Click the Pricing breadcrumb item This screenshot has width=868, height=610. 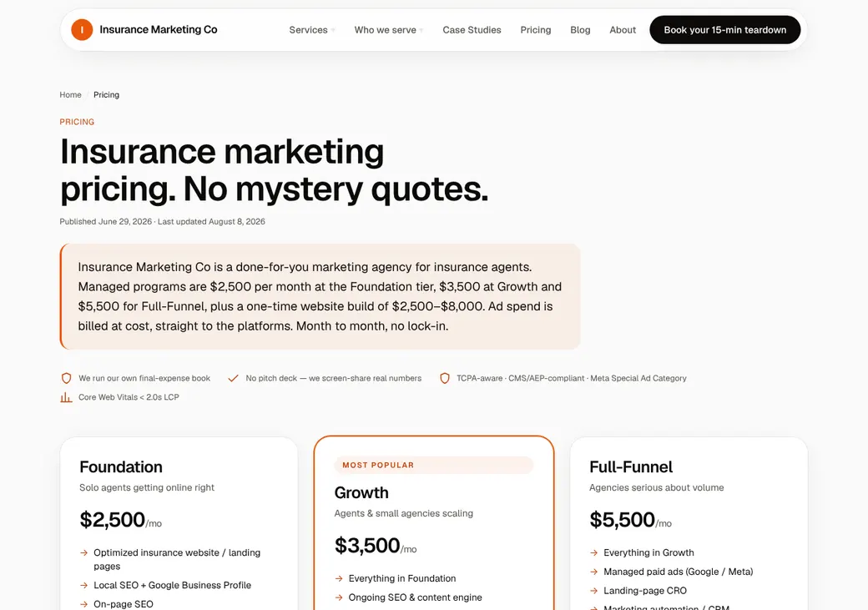click(x=106, y=94)
